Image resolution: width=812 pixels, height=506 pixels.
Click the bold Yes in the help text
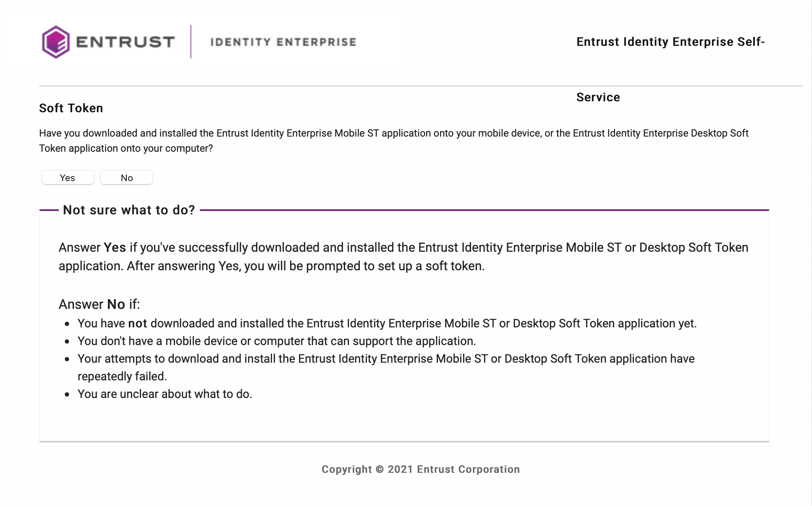click(115, 248)
